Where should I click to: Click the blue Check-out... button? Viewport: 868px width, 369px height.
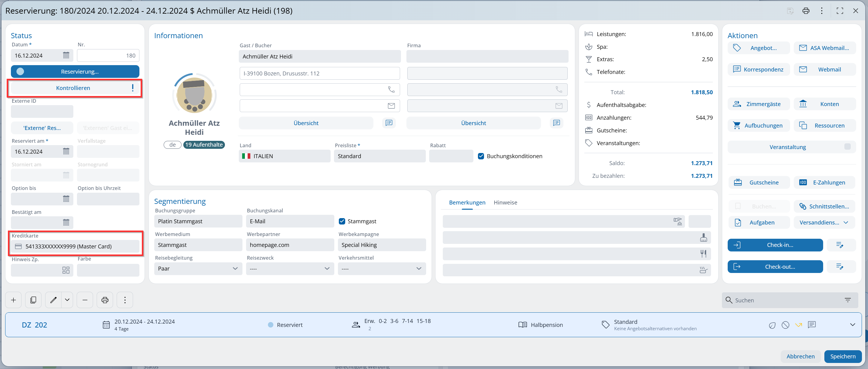(775, 267)
